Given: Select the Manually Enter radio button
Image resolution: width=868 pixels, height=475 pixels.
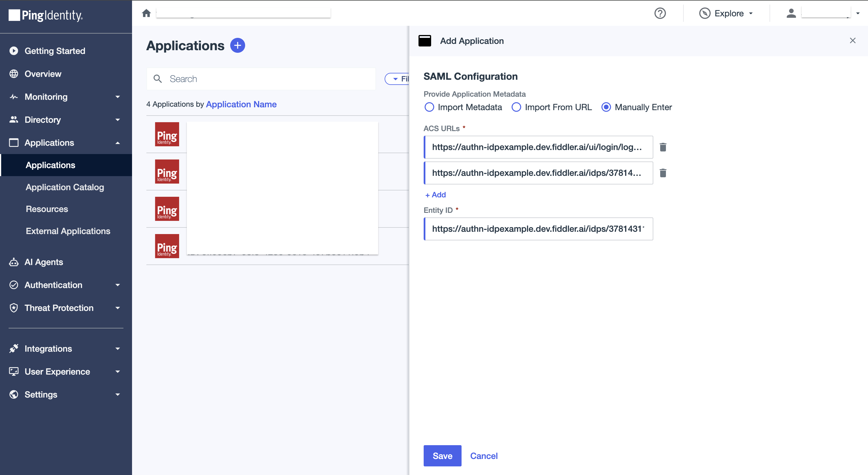Looking at the screenshot, I should click(606, 107).
